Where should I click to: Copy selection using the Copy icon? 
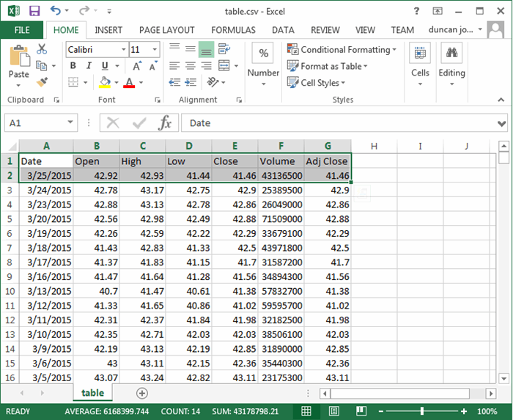point(41,65)
